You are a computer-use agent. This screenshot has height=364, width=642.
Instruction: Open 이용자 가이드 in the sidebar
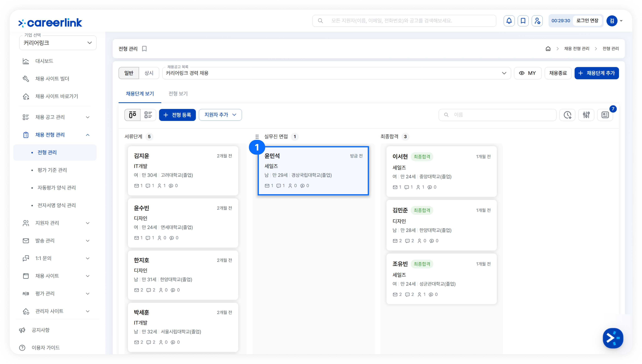click(46, 347)
